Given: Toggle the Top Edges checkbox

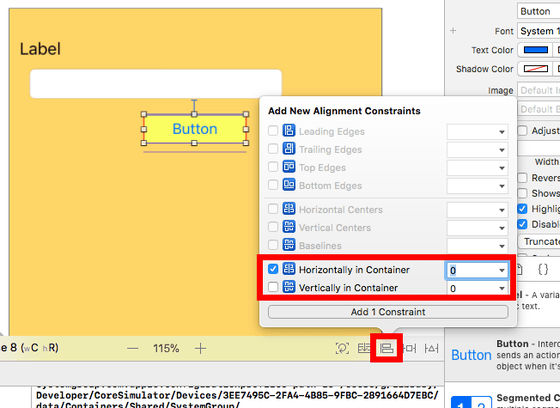Looking at the screenshot, I should (273, 167).
